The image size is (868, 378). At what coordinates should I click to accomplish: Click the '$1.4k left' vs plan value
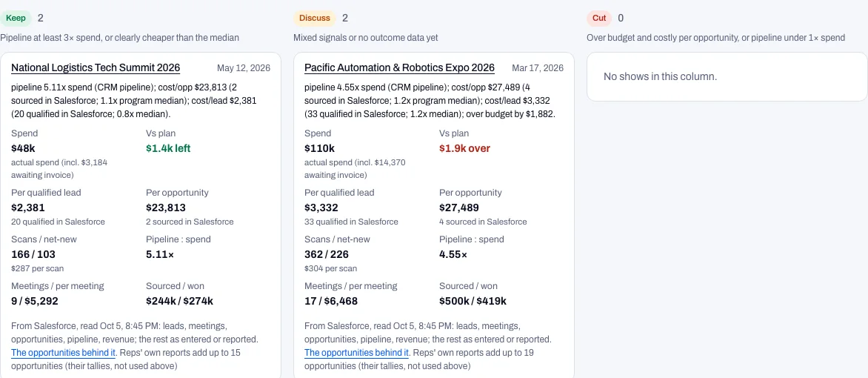point(168,148)
